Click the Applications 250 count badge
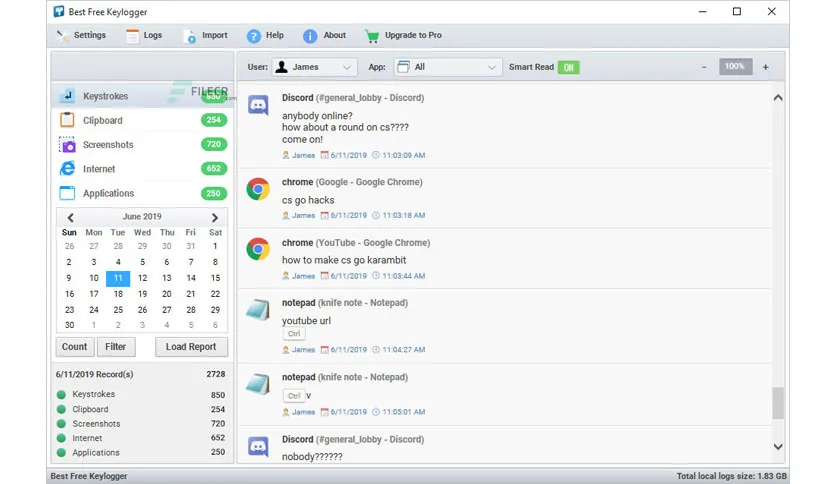The height and width of the screenshot is (484, 836). (214, 193)
